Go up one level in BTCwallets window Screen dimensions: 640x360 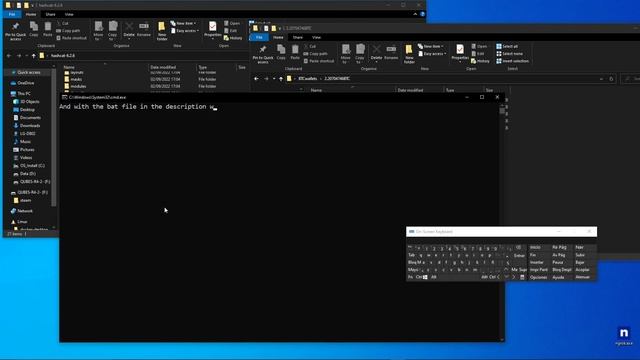[281, 78]
